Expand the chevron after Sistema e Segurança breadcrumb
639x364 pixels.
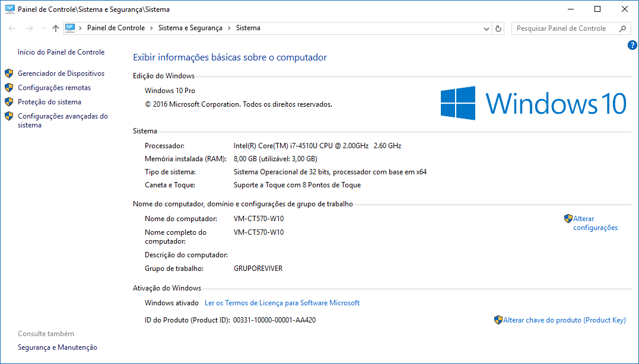point(230,28)
